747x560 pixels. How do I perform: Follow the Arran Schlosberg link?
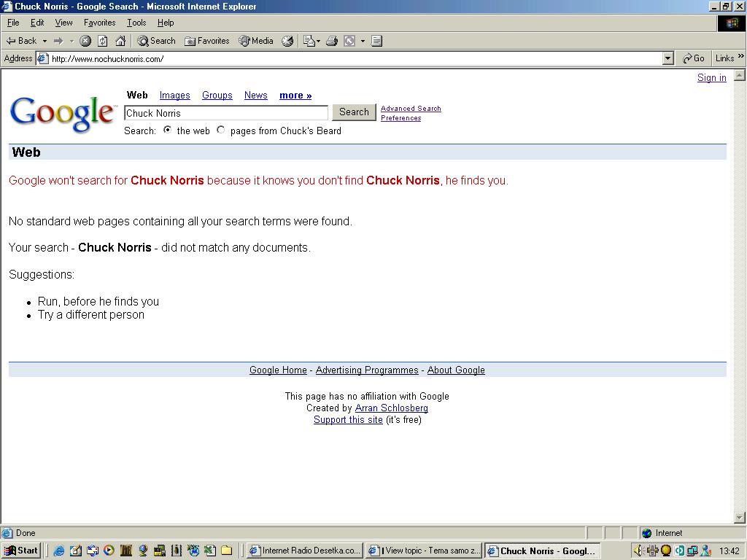tap(391, 408)
